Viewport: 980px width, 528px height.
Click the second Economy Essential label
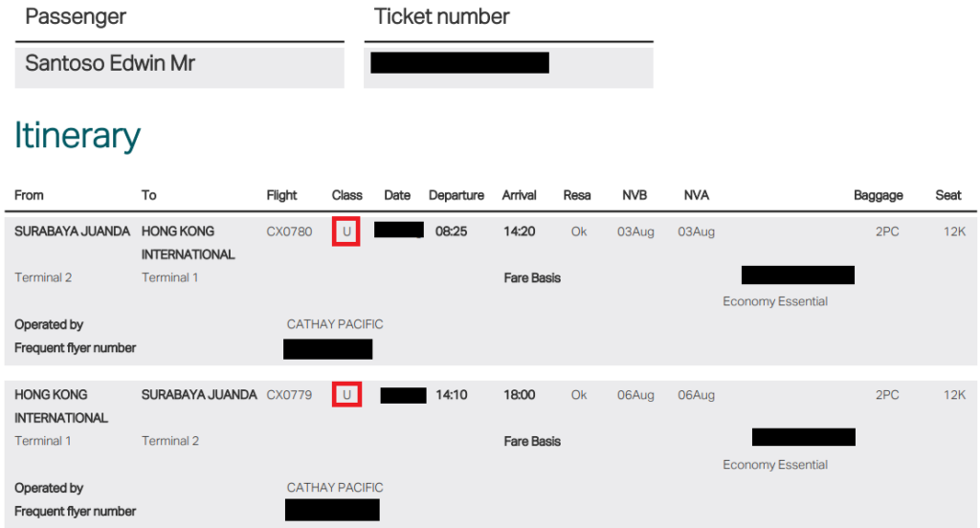click(x=775, y=465)
